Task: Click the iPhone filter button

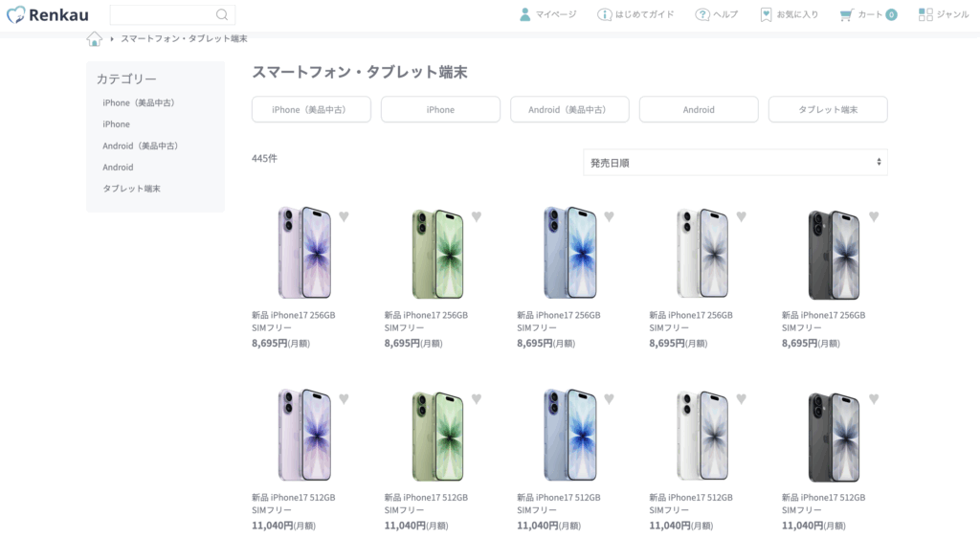Action: (440, 109)
